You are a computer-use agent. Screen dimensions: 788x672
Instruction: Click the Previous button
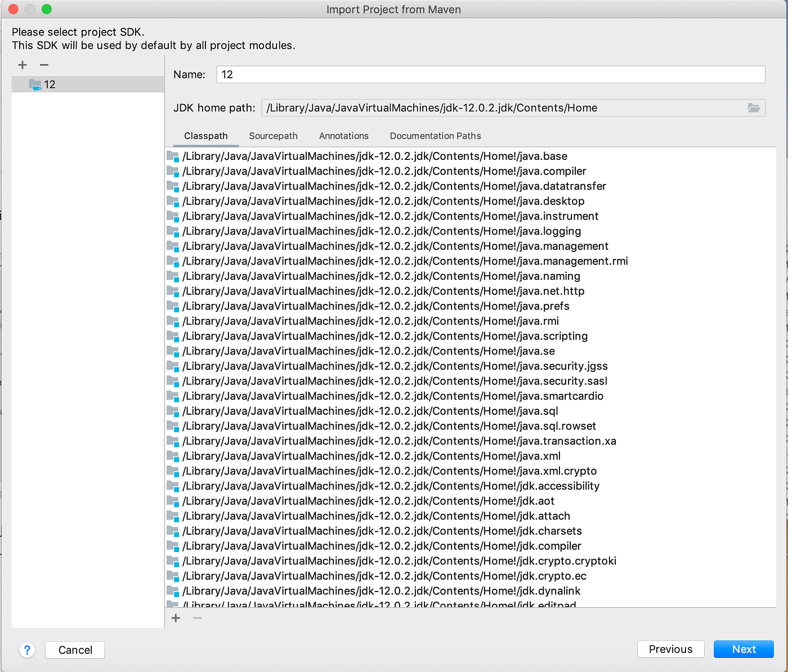[x=670, y=649]
